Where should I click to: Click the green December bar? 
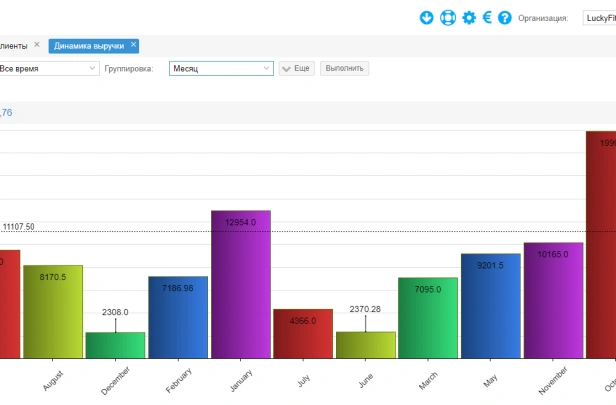(116, 345)
